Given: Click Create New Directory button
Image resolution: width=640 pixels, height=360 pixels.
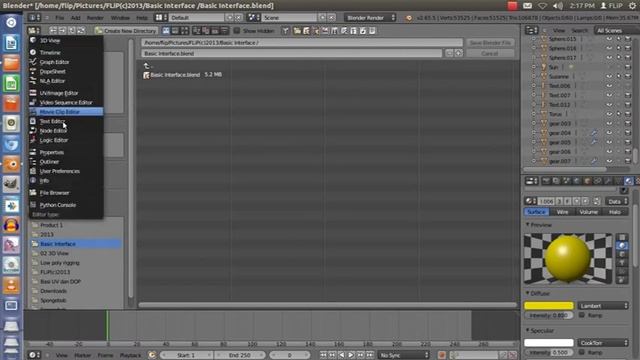Looking at the screenshot, I should click(126, 31).
